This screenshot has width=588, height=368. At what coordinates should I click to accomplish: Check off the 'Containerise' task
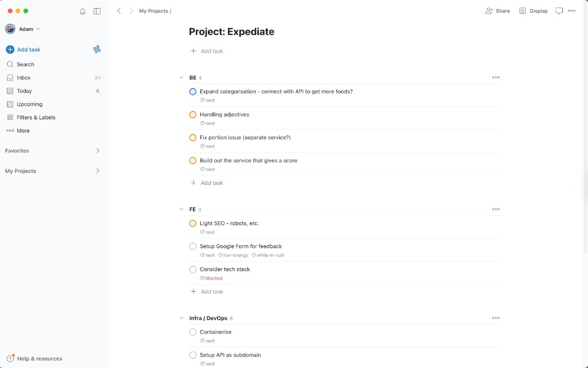[192, 332]
